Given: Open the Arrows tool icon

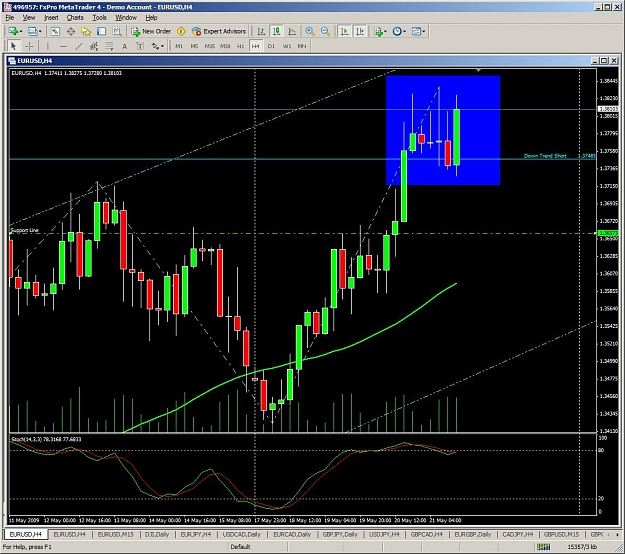Looking at the screenshot, I should [155, 46].
